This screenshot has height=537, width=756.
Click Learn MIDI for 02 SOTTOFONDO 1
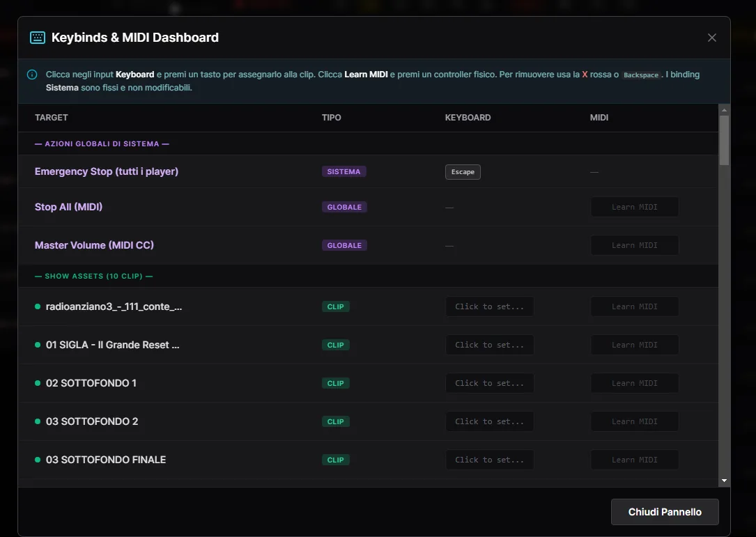click(x=635, y=383)
